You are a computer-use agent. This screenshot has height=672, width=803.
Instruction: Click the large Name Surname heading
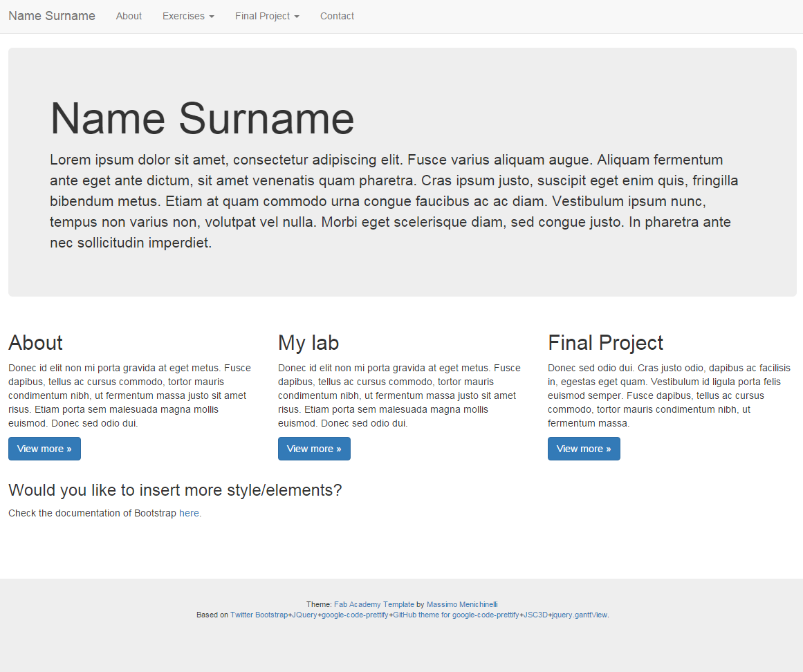coord(202,119)
